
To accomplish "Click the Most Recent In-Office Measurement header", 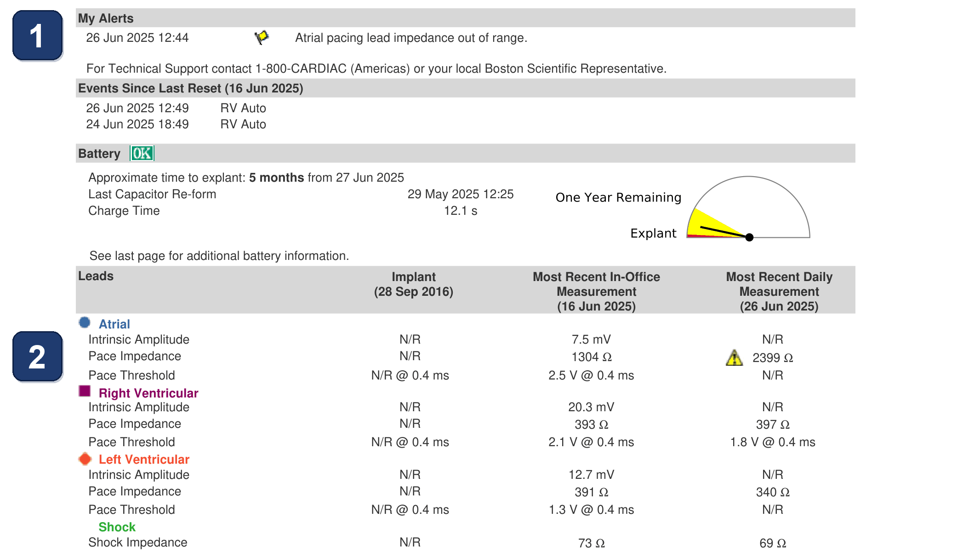I will [596, 291].
